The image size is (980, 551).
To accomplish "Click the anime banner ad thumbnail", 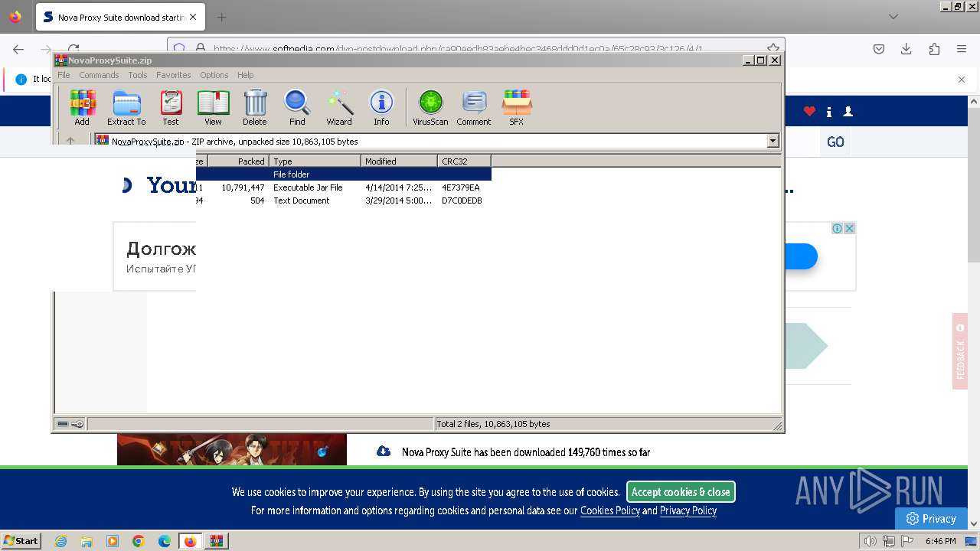I will (232, 450).
